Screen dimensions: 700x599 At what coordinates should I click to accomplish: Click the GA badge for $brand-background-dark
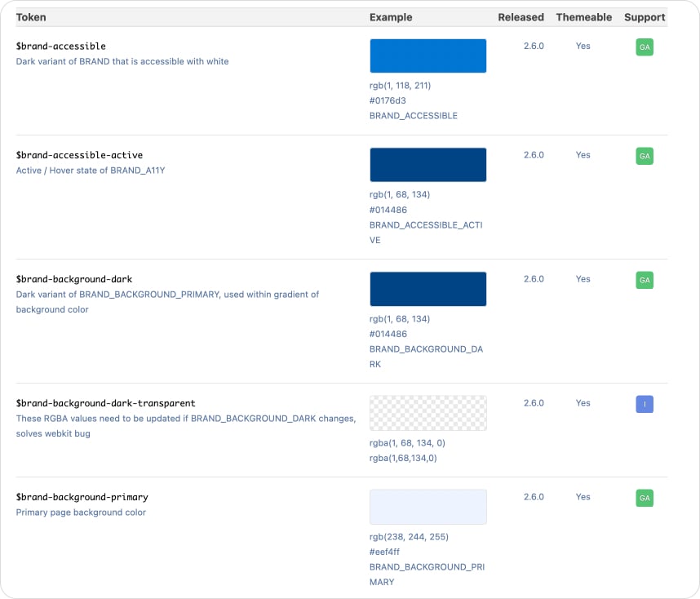pyautogui.click(x=645, y=280)
